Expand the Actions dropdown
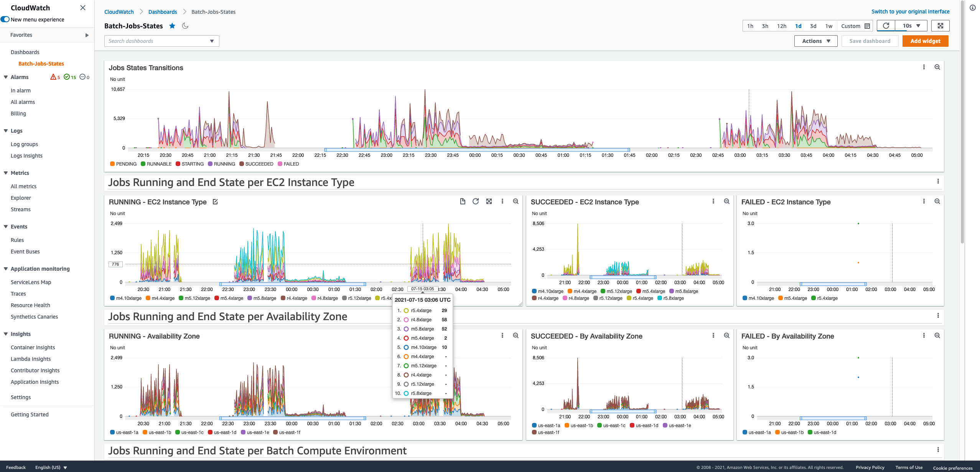 click(816, 41)
